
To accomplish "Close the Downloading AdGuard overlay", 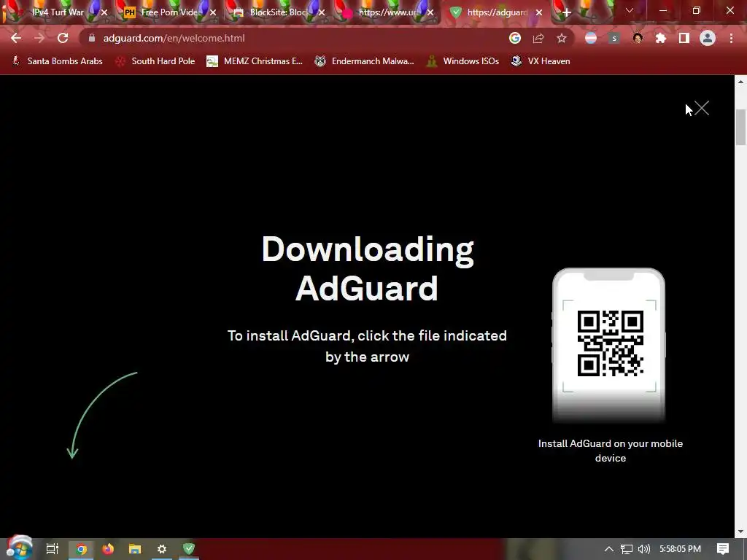I will click(x=701, y=108).
